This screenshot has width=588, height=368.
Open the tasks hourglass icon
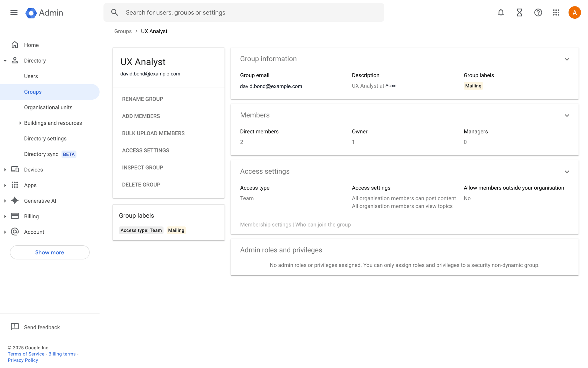519,13
